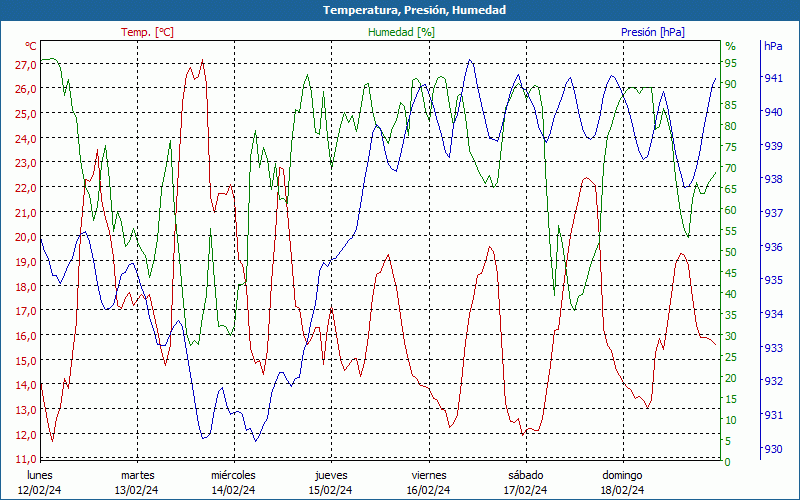The height and width of the screenshot is (500, 800).
Task: Click the 933 hPa pressure axis value
Action: point(773,348)
